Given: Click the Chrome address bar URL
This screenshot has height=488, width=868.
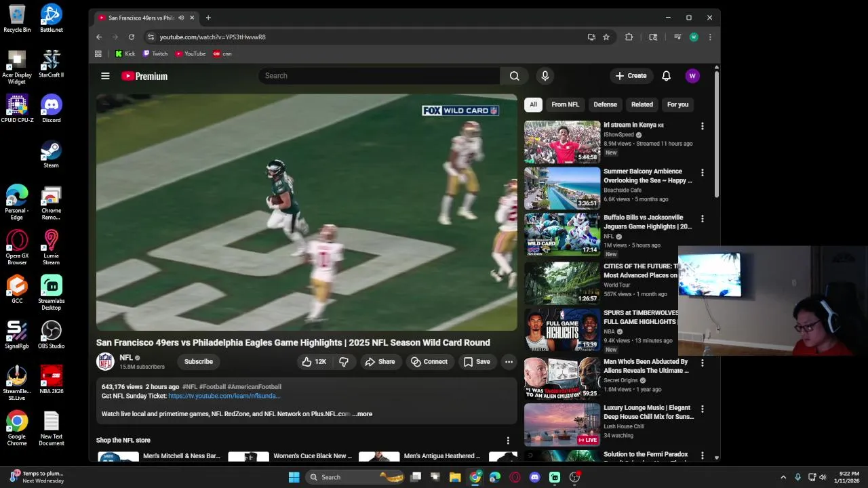Looking at the screenshot, I should (x=212, y=37).
